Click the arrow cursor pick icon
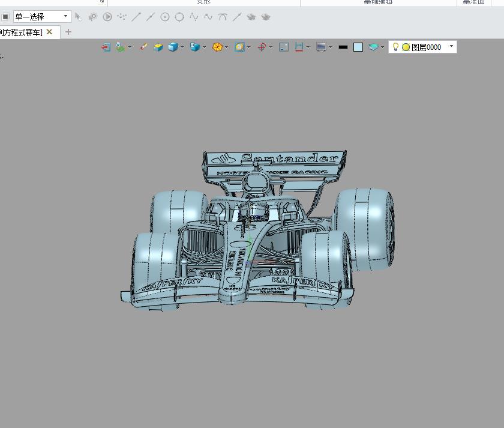The width and height of the screenshot is (504, 428). [78, 17]
